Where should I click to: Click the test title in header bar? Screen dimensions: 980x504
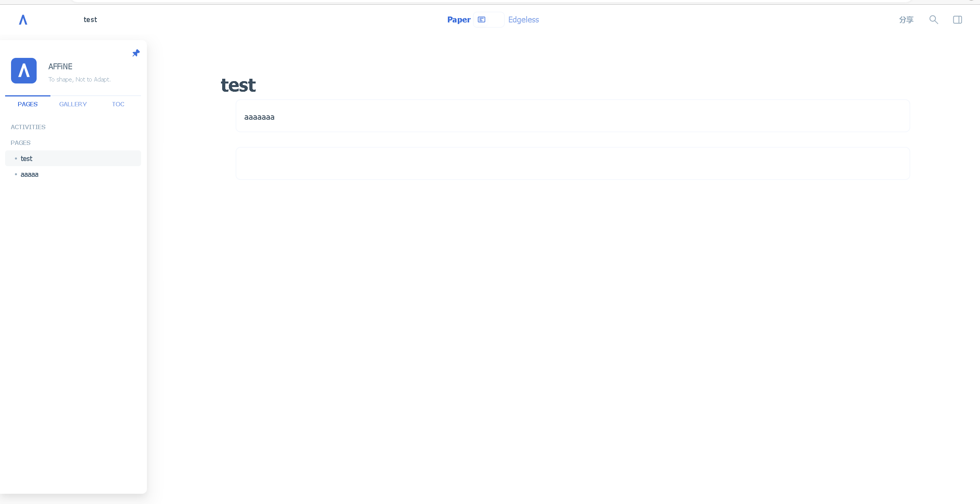90,20
